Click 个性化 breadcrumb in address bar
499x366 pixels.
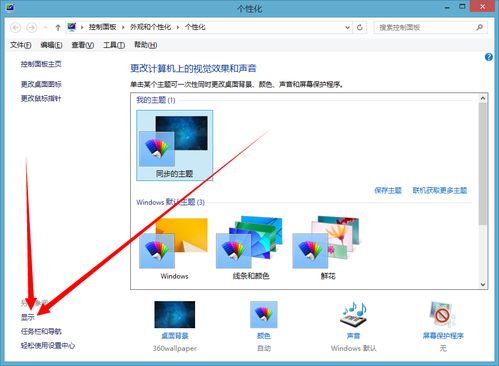(x=195, y=27)
